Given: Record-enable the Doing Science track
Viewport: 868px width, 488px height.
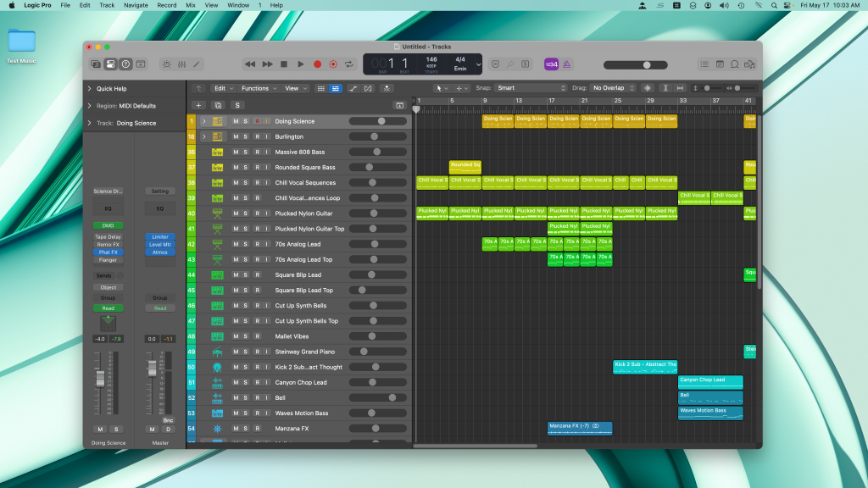Looking at the screenshot, I should click(x=257, y=121).
